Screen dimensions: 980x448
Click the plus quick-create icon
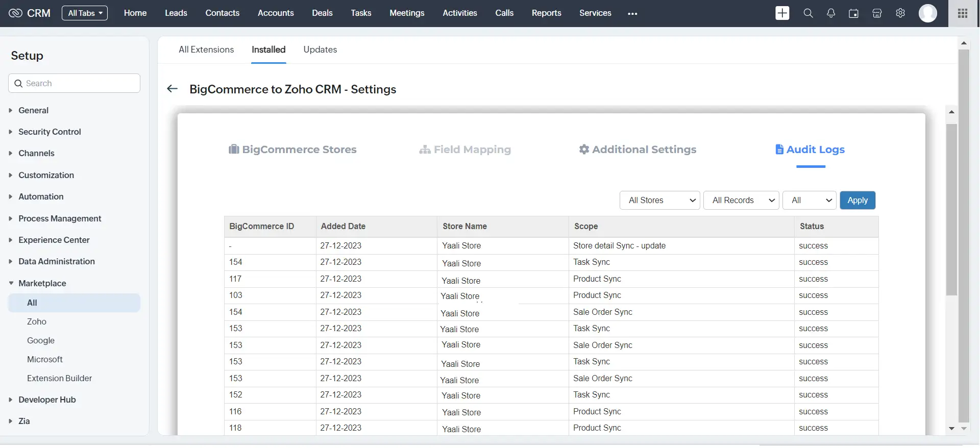[x=782, y=13]
